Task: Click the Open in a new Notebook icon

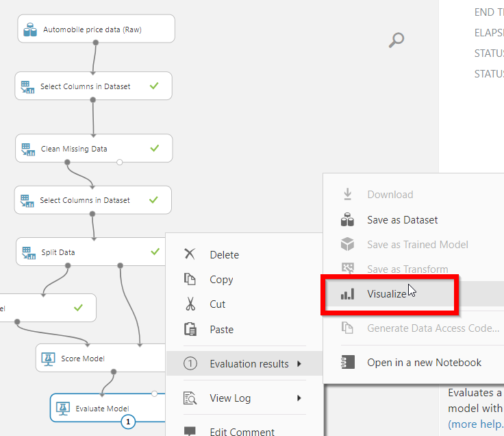Action: pyautogui.click(x=348, y=363)
